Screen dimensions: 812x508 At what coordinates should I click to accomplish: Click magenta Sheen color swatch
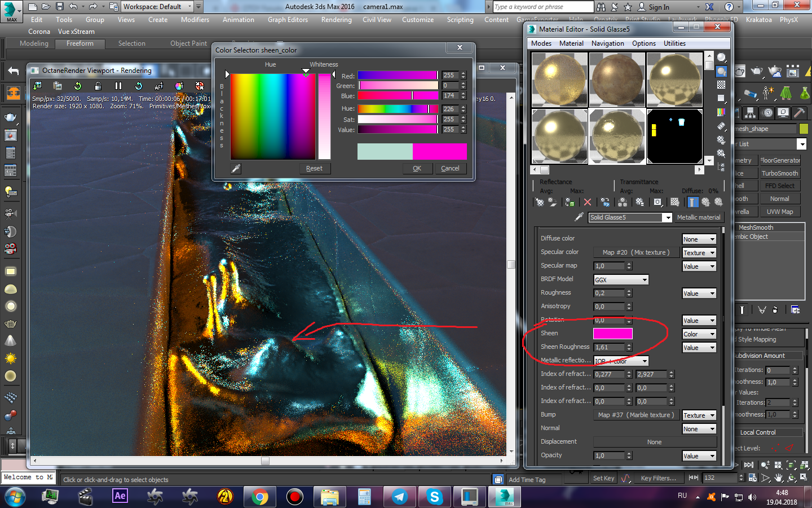[613, 334]
